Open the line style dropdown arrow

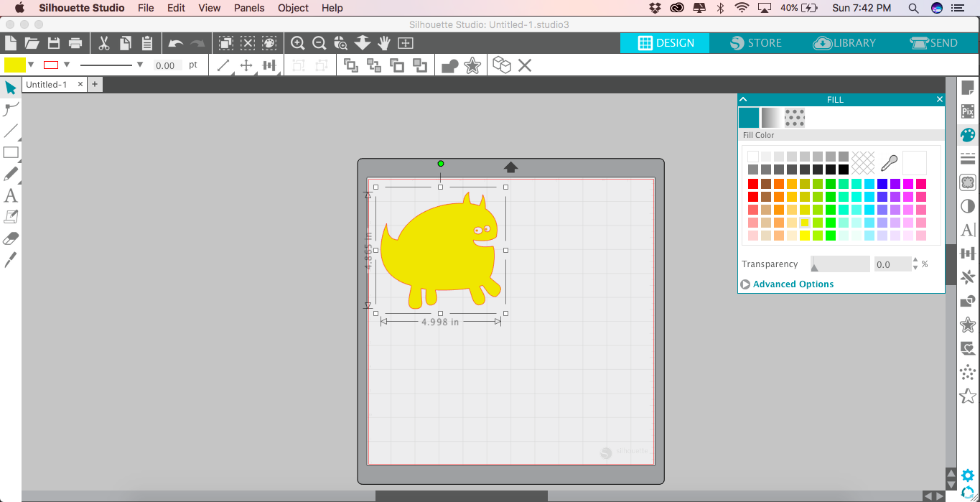pos(140,65)
